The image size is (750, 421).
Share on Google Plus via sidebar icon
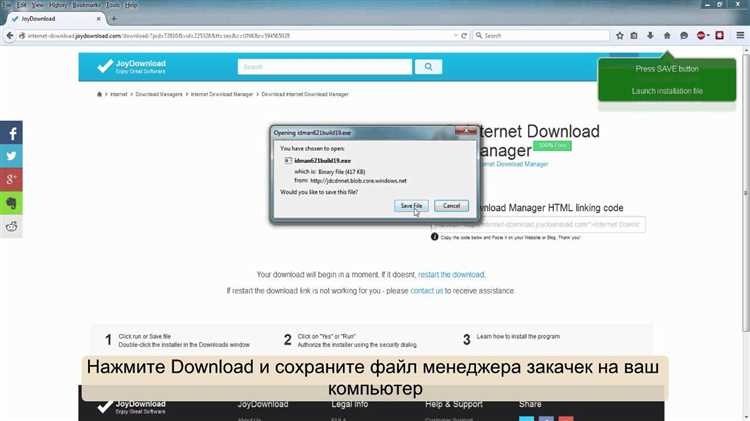click(x=11, y=179)
